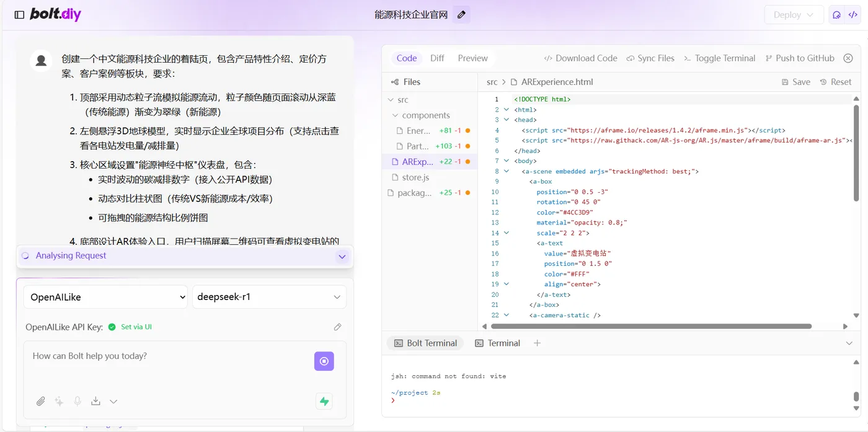Click the microphone icon
The width and height of the screenshot is (868, 432).
click(x=77, y=402)
